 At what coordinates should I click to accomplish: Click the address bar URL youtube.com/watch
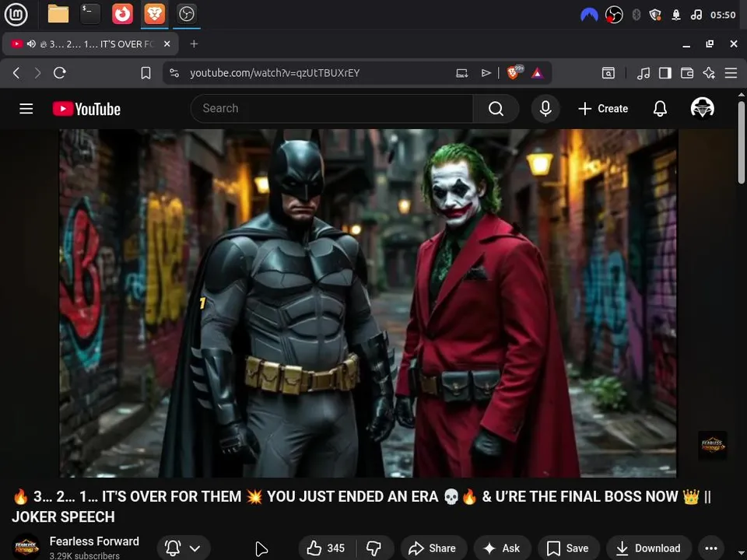pos(275,73)
